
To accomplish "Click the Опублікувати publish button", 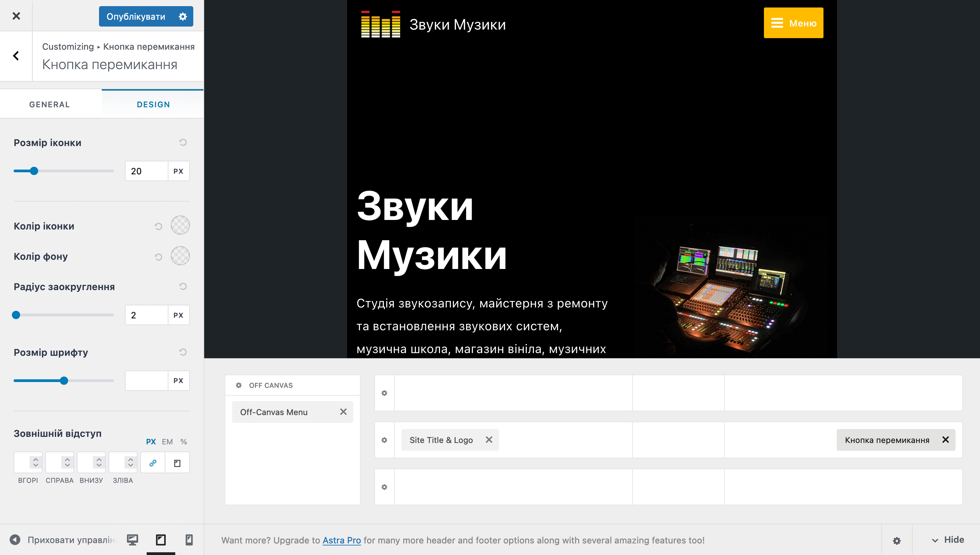I will click(x=135, y=16).
